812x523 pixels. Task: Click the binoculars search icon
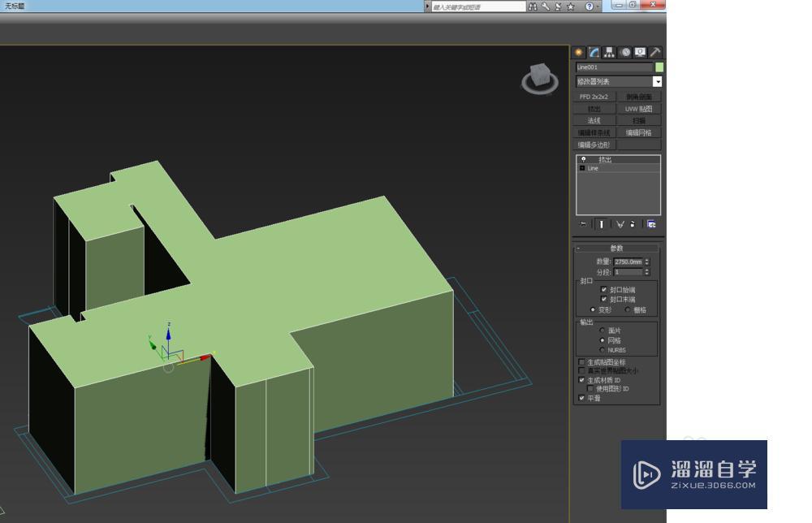(x=533, y=6)
